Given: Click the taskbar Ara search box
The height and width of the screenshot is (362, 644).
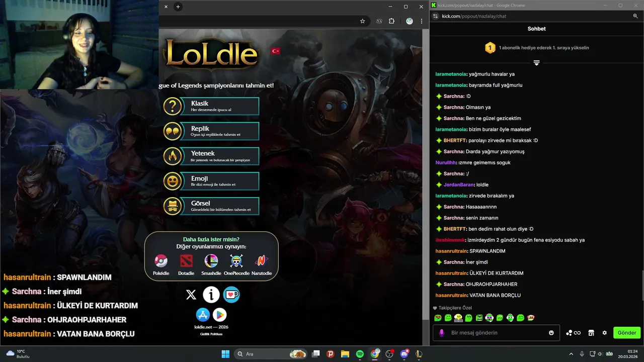Looking at the screenshot, I should (x=270, y=354).
